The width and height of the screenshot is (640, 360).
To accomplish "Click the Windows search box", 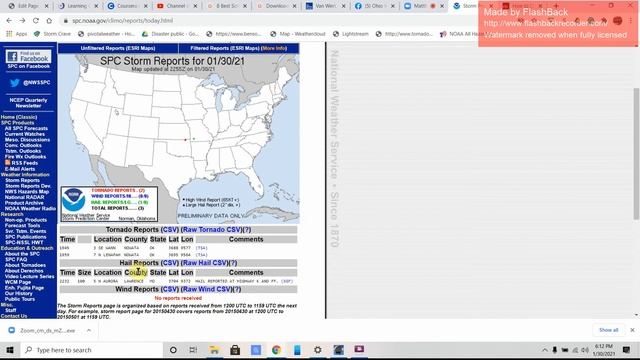I will 92,350.
